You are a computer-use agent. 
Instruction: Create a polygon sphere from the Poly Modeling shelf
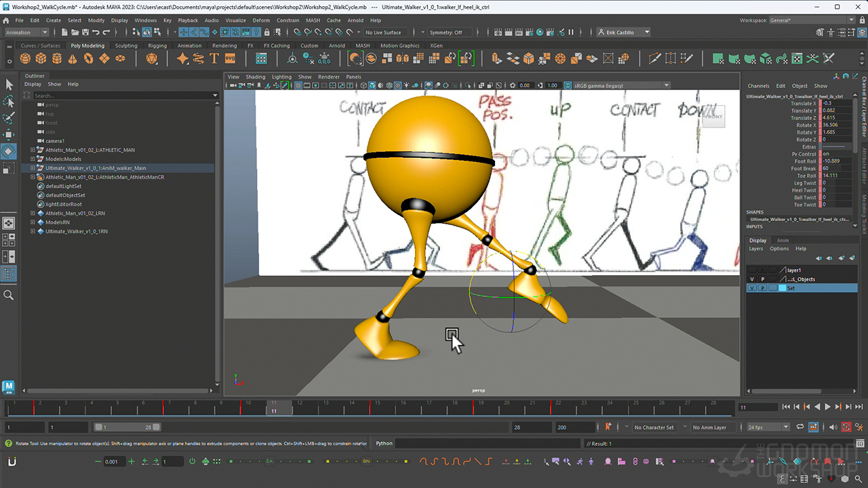25,58
